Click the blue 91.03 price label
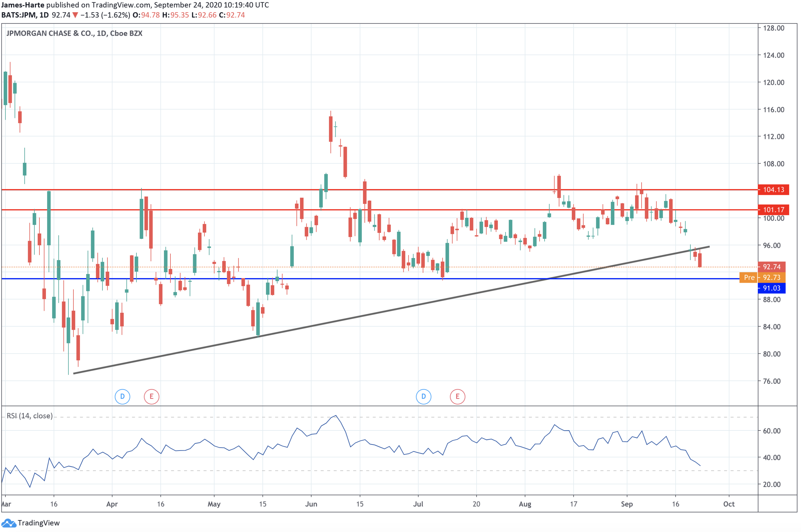 point(772,288)
